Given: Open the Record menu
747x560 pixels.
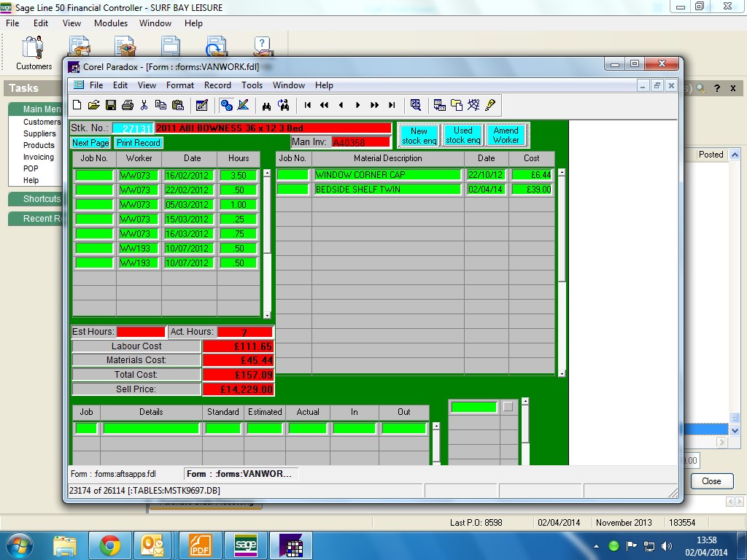Looking at the screenshot, I should tap(217, 85).
